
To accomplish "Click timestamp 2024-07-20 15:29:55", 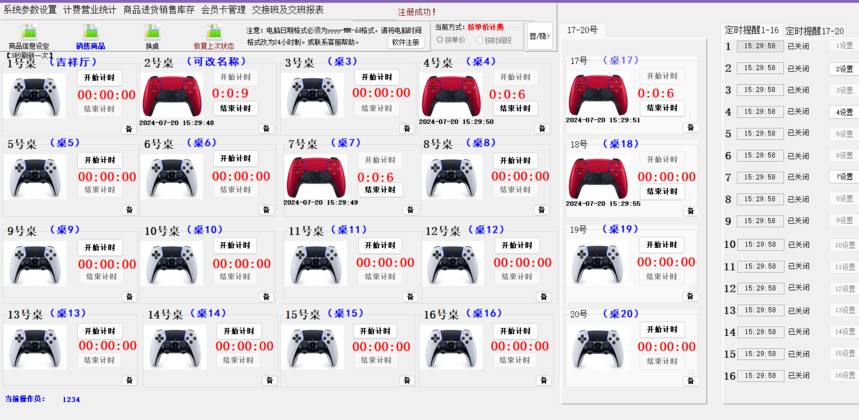I will pyautogui.click(x=603, y=204).
